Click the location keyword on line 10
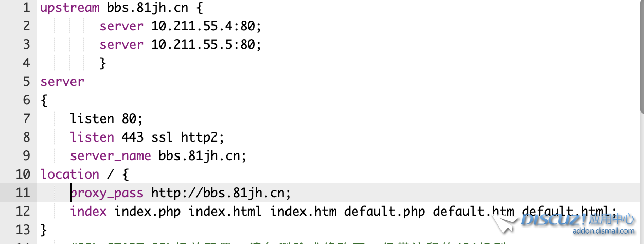 [x=70, y=174]
